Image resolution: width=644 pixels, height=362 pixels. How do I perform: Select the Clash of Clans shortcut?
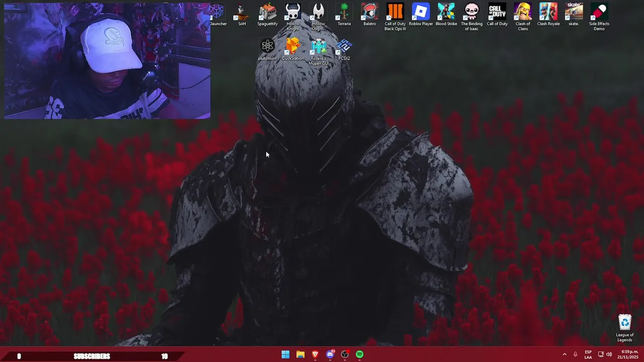[523, 17]
